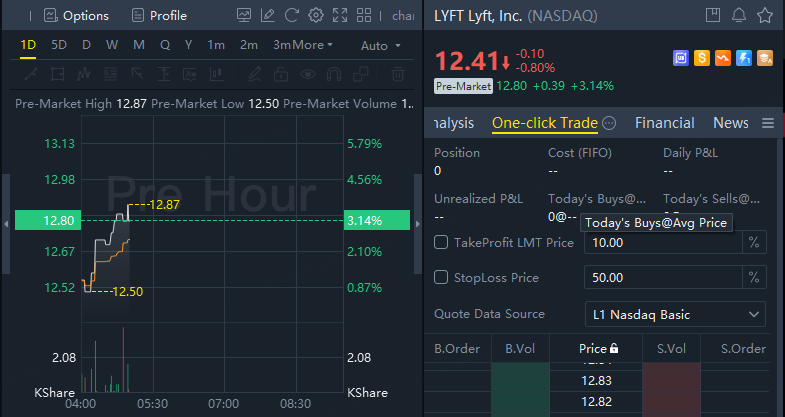Select the freehand brush drawing tool
This screenshot has width=785, height=417.
(x=254, y=75)
